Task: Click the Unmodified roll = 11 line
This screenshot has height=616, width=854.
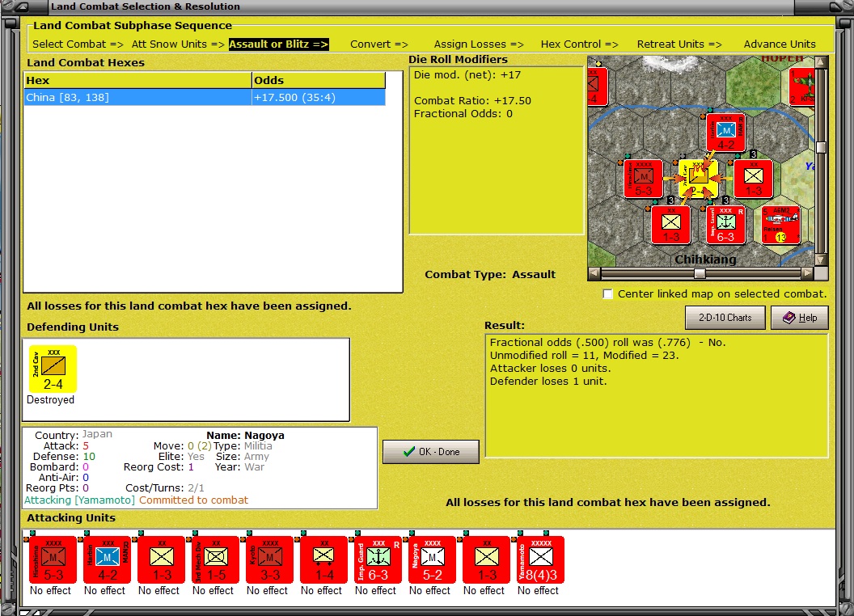Action: [584, 356]
